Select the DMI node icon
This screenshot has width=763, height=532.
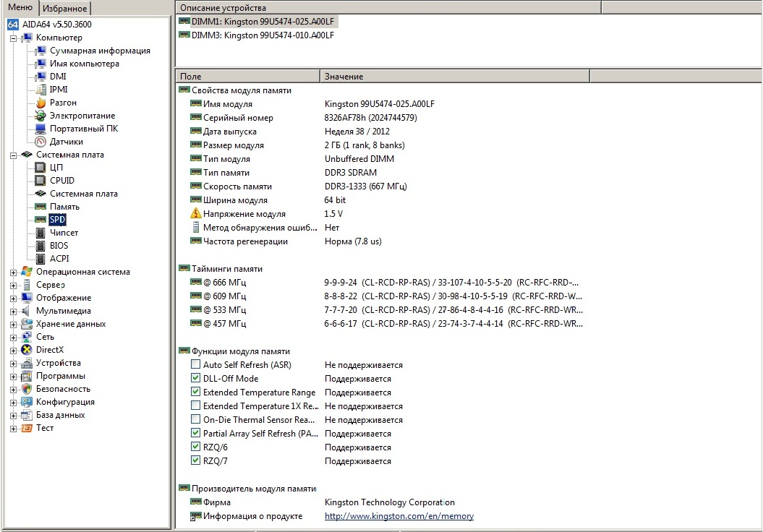41,77
